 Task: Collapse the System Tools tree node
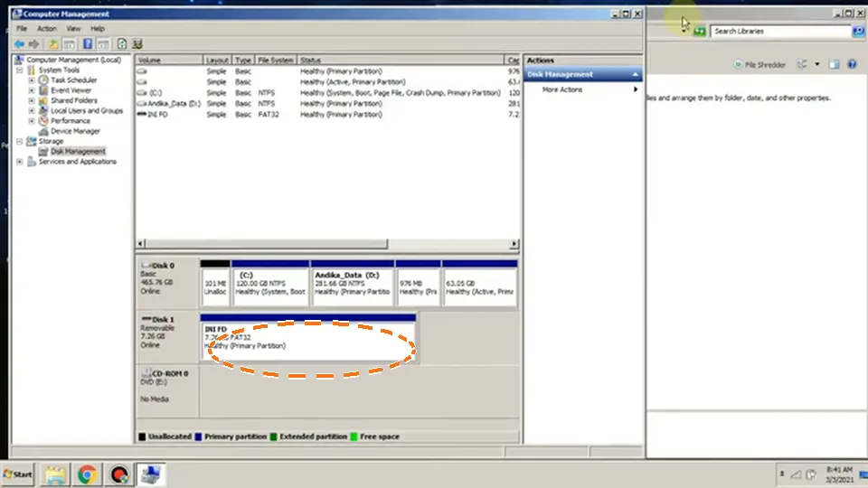coord(20,70)
